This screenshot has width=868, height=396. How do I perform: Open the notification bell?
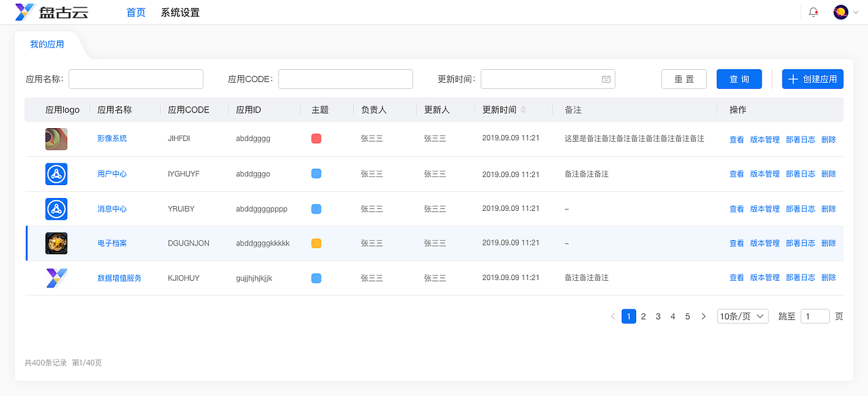tap(813, 12)
